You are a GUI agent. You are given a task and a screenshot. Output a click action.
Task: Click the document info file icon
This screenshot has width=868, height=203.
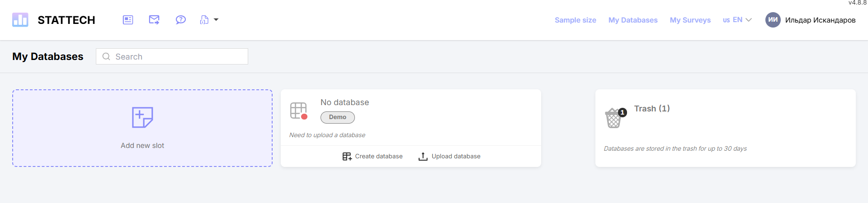coord(204,20)
